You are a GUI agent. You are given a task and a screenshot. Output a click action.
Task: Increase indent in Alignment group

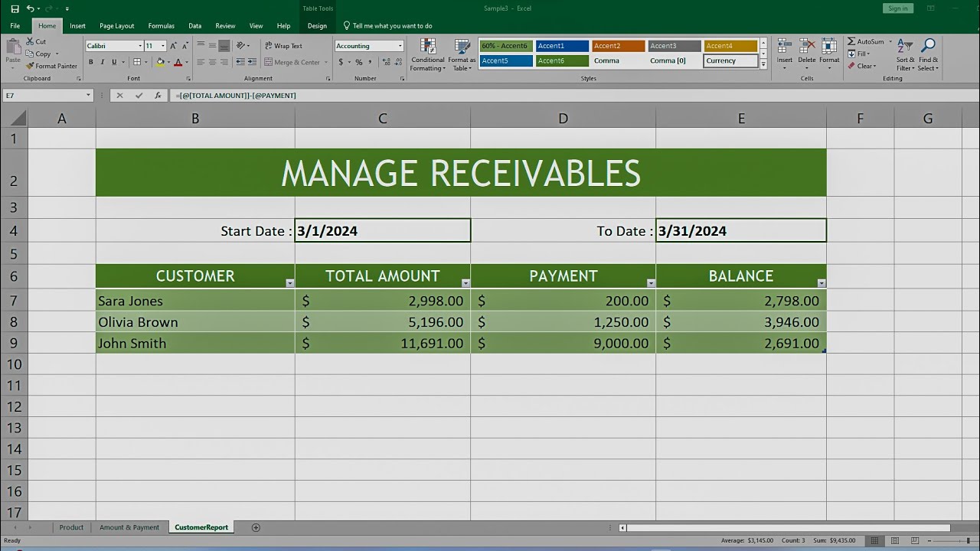pyautogui.click(x=252, y=62)
